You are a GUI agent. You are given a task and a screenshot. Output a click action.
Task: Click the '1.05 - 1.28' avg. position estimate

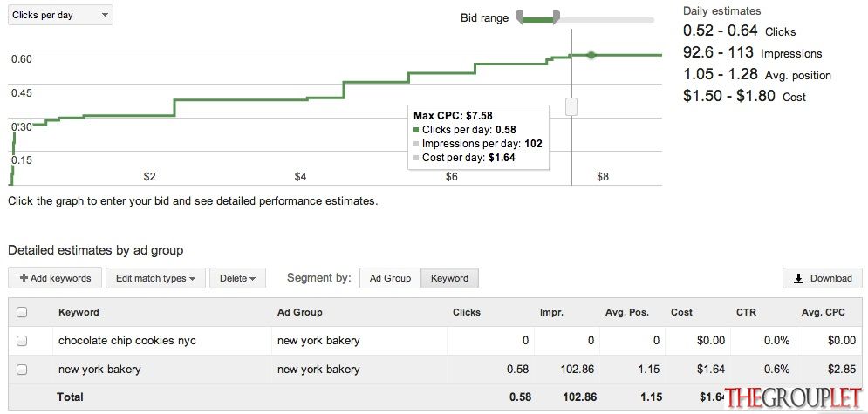721,75
